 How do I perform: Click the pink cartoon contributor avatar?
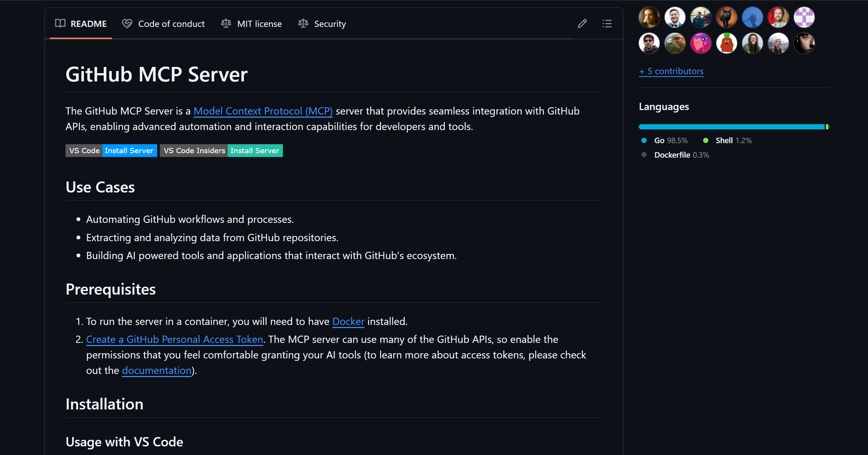coord(701,43)
